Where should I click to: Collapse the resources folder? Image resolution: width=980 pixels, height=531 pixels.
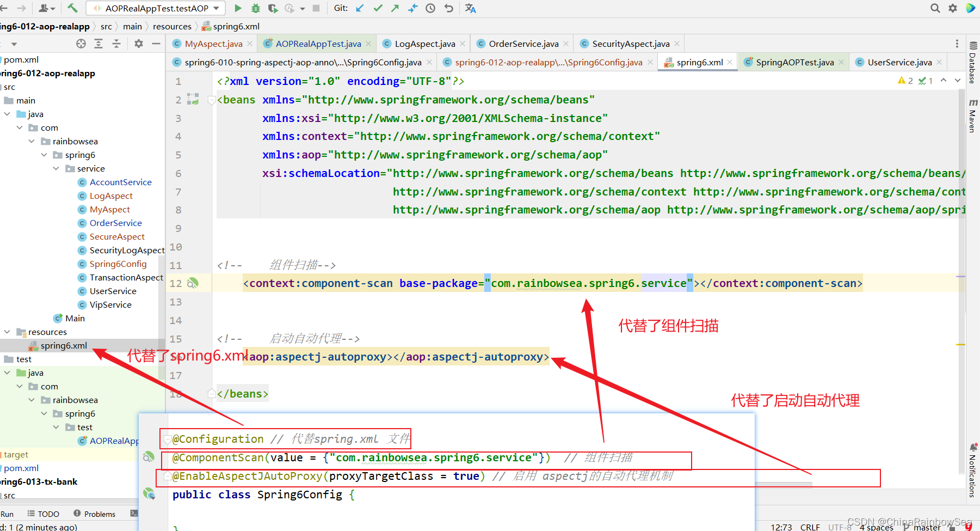[x=7, y=332]
